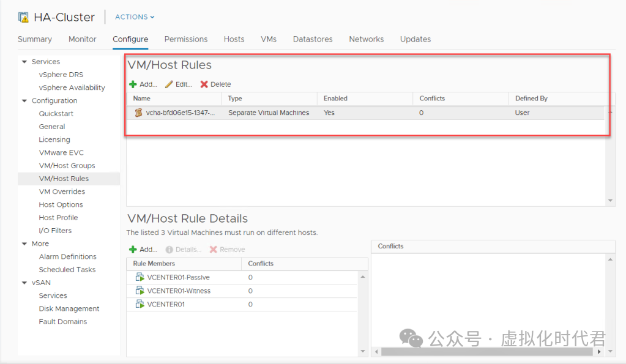Click the HA-Cluster icon in the header
This screenshot has width=626, height=364.
[23, 17]
